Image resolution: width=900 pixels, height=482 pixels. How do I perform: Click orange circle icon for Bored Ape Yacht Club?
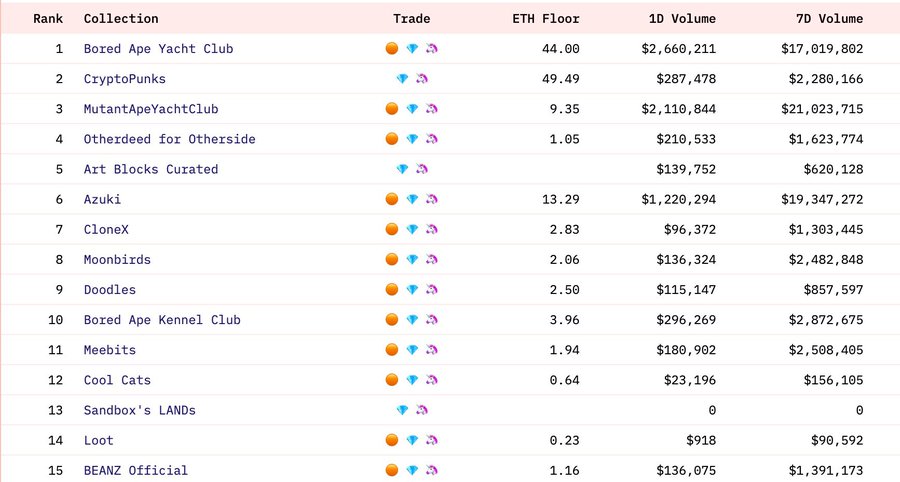[392, 49]
